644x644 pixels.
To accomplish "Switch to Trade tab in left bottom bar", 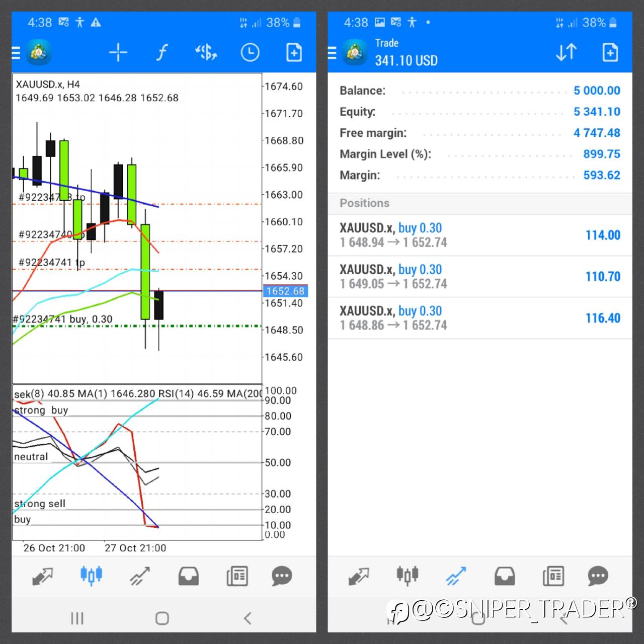I will (140, 576).
